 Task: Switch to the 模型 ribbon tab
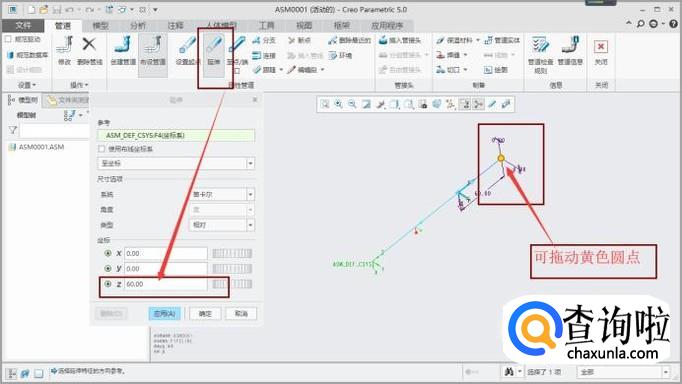100,26
